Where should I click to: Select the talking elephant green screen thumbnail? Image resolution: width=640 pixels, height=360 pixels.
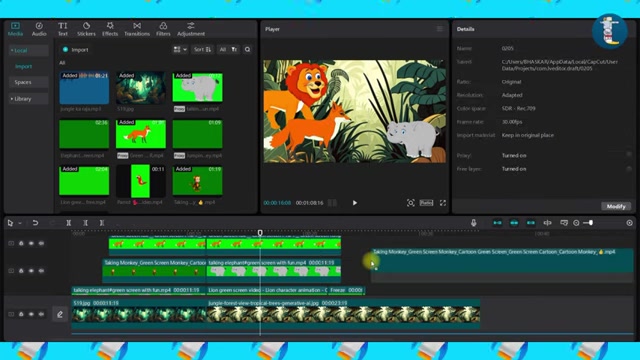click(x=198, y=87)
